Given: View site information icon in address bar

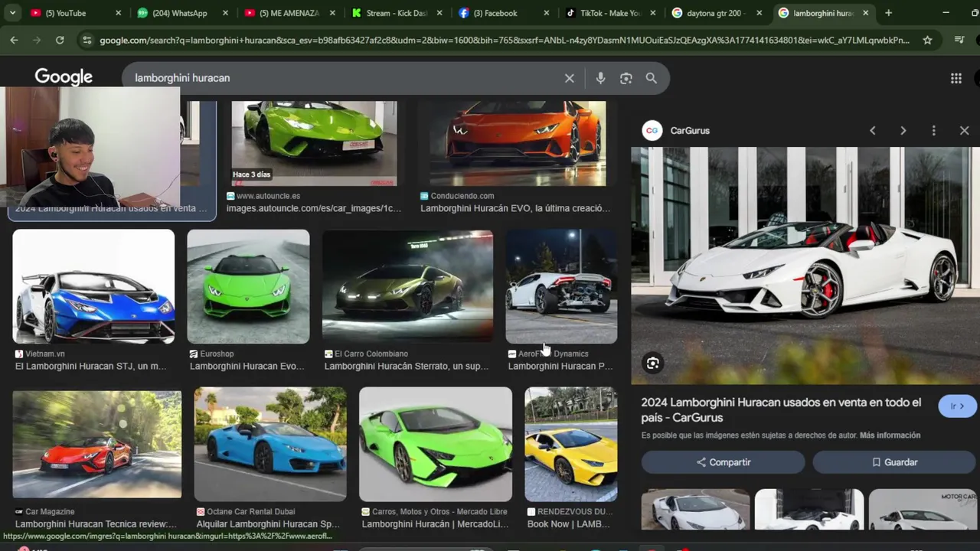Looking at the screenshot, I should pyautogui.click(x=87, y=40).
